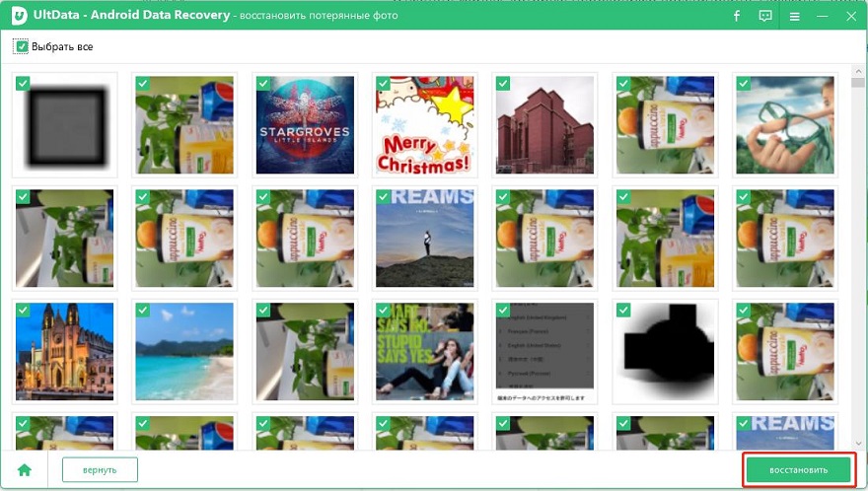This screenshot has width=868, height=491.
Task: Select the tropical beach thumbnail
Action: (x=184, y=352)
